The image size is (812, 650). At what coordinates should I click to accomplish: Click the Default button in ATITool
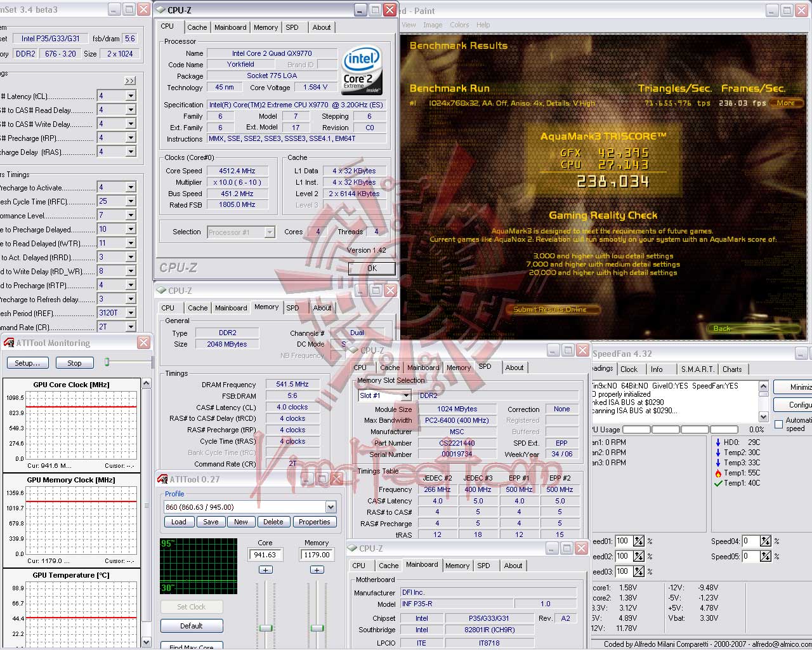point(191,626)
